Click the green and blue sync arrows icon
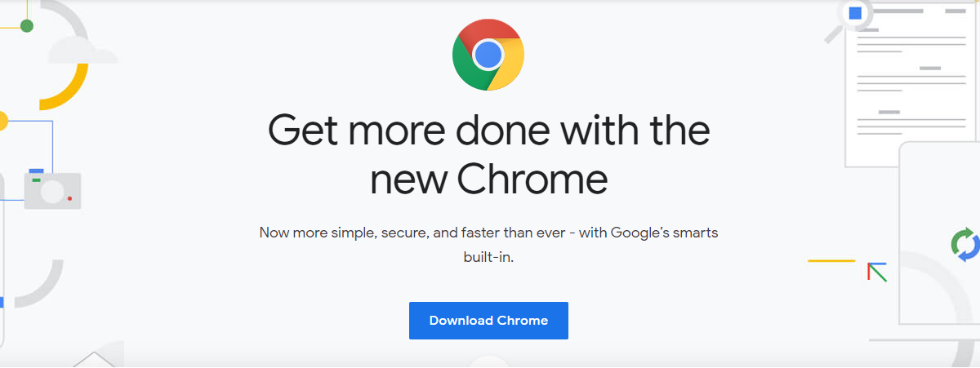Screen dimensions: 980x368 click(965, 246)
